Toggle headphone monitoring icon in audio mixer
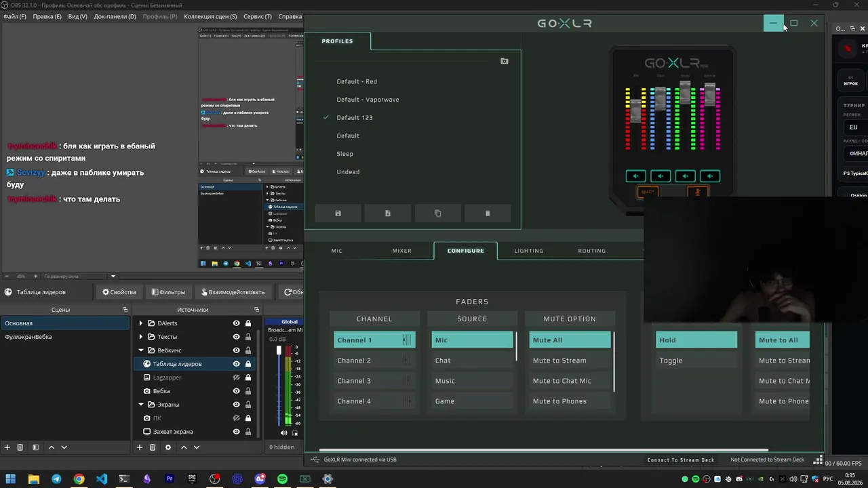The height and width of the screenshot is (488, 868). tap(296, 432)
